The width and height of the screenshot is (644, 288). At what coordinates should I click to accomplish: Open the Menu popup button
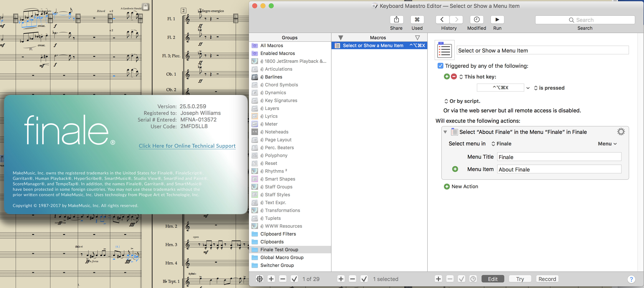pyautogui.click(x=607, y=144)
